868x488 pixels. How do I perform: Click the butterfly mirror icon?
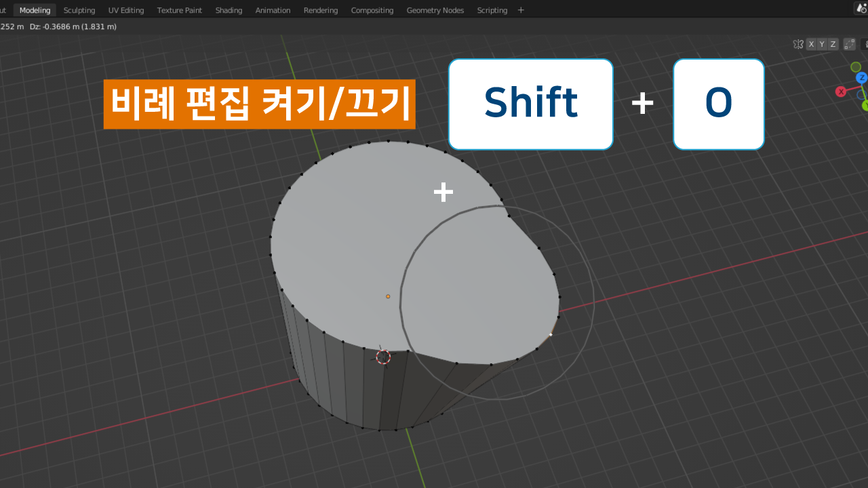[x=798, y=44]
